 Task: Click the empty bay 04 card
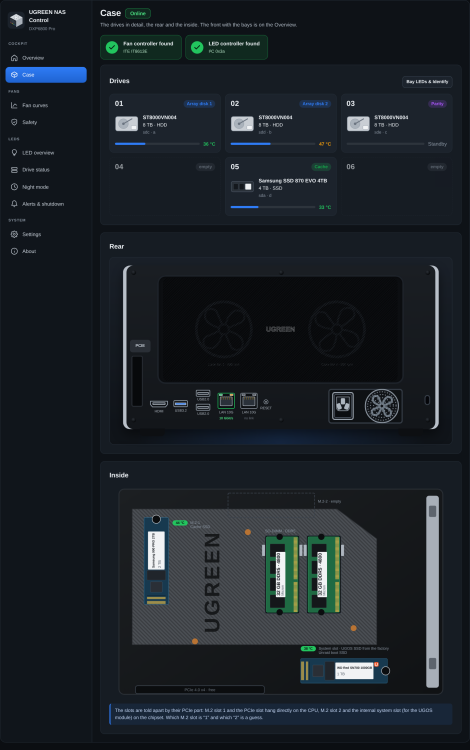pyautogui.click(x=165, y=187)
